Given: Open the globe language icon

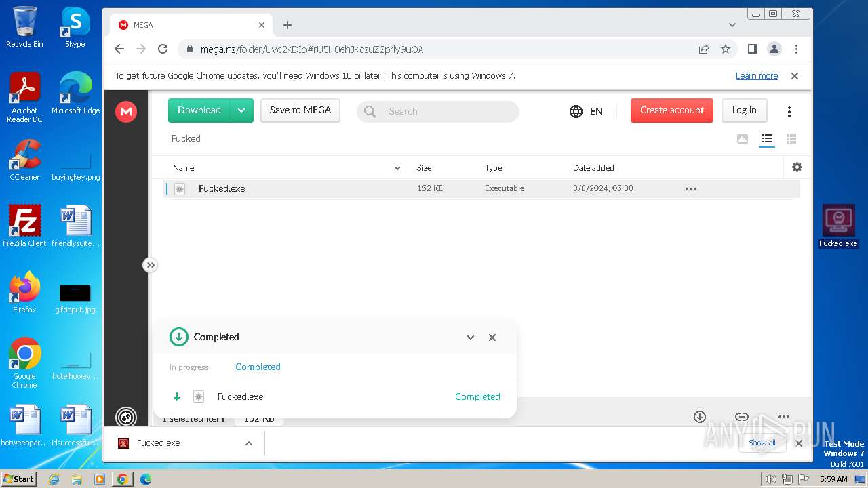Looking at the screenshot, I should 576,111.
